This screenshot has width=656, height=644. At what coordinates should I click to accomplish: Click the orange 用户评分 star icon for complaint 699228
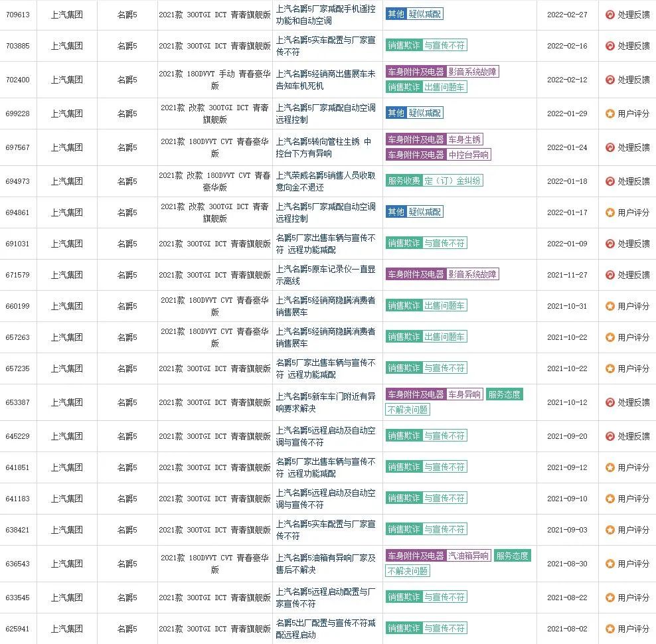[x=609, y=113]
